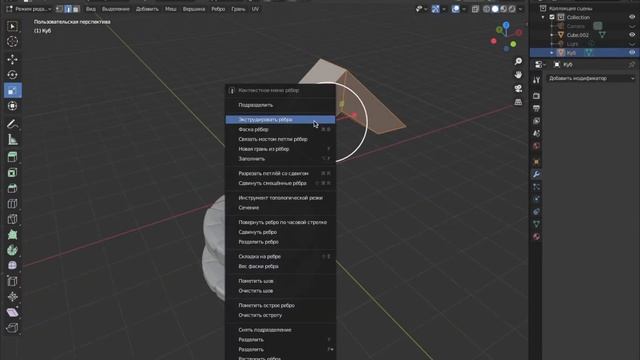Toggle the Collection exclude checkbox

[x=552, y=17]
